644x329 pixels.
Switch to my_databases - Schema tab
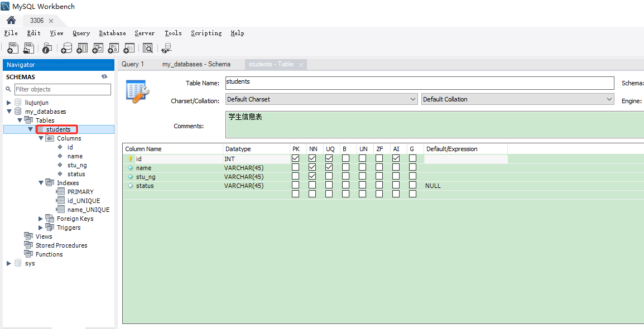196,64
